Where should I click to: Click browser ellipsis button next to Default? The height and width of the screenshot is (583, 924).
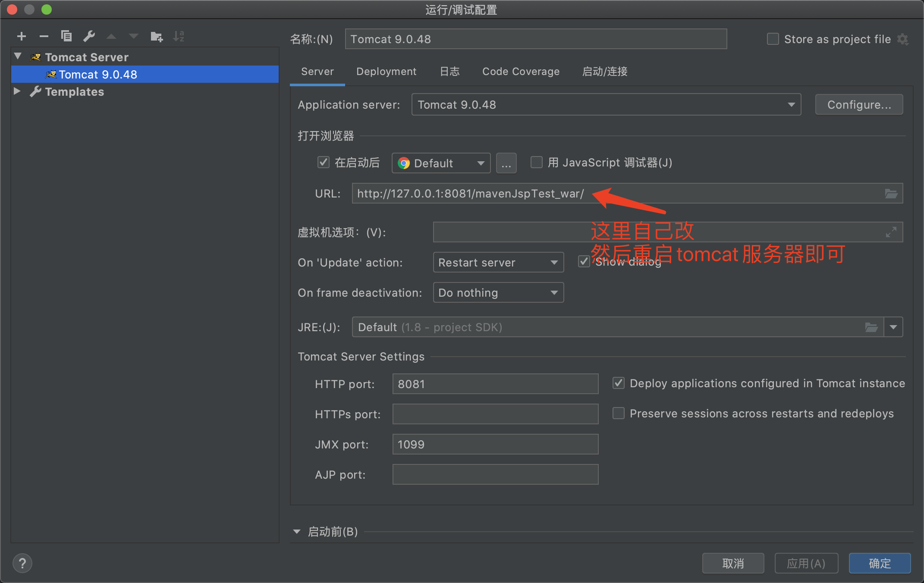coord(506,163)
